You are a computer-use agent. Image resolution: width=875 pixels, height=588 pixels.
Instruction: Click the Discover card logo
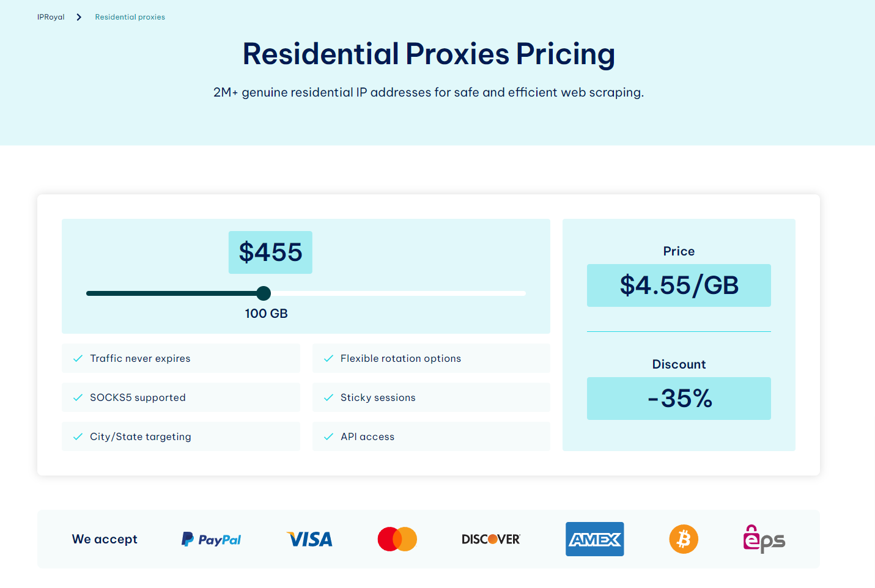point(491,539)
